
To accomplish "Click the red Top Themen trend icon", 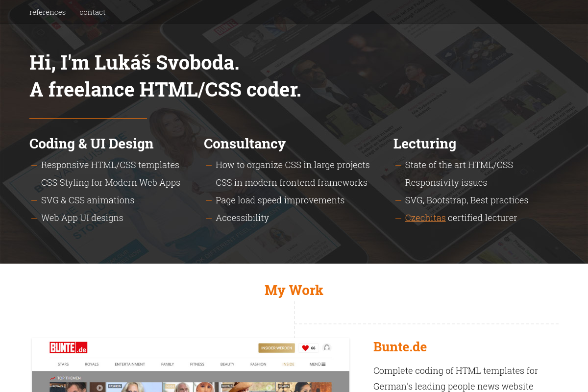I will click(x=52, y=378).
